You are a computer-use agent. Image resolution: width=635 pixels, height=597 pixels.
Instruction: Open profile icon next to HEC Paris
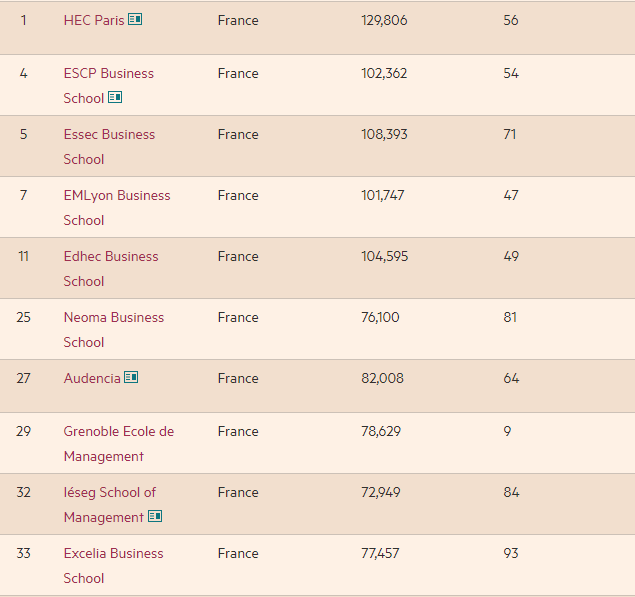coord(135,19)
